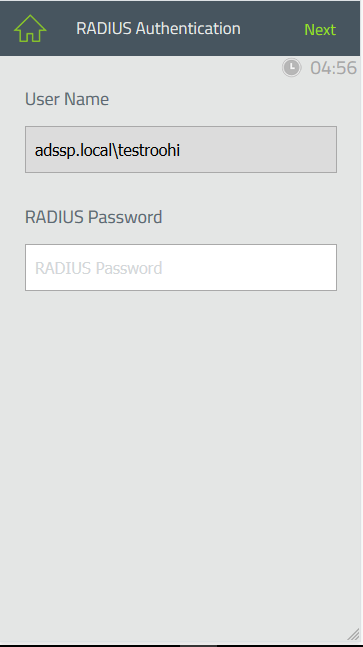Click the Next link in the header
The image size is (363, 647).
[x=320, y=29]
